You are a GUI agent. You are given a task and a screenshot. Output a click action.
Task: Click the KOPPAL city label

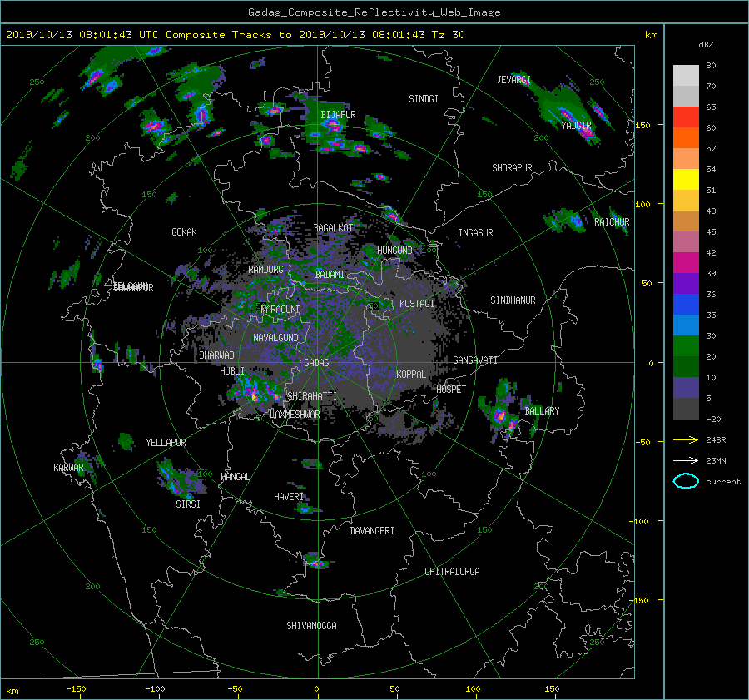pos(411,375)
